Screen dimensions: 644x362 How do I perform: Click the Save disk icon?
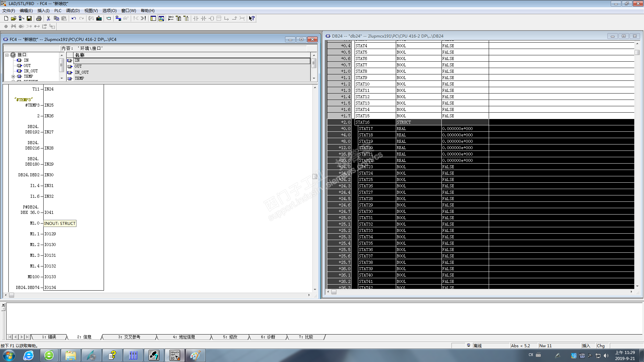29,18
